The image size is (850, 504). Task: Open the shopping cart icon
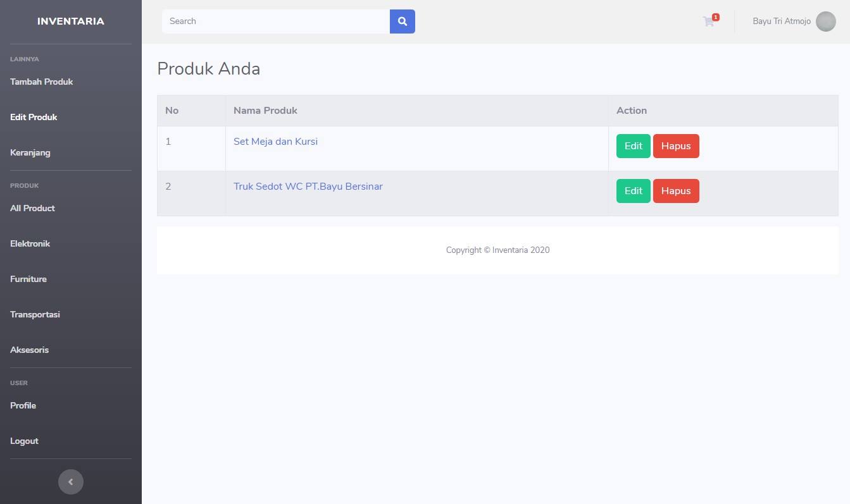pos(708,21)
